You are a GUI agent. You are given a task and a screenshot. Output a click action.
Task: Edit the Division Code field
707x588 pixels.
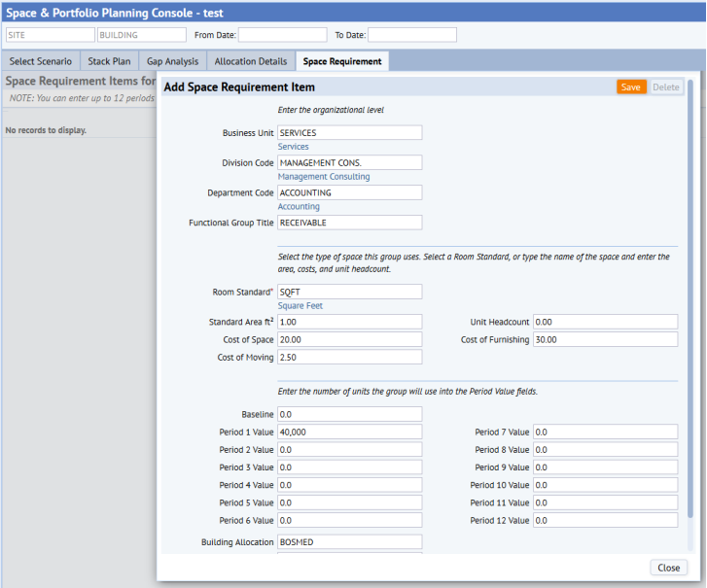[349, 163]
